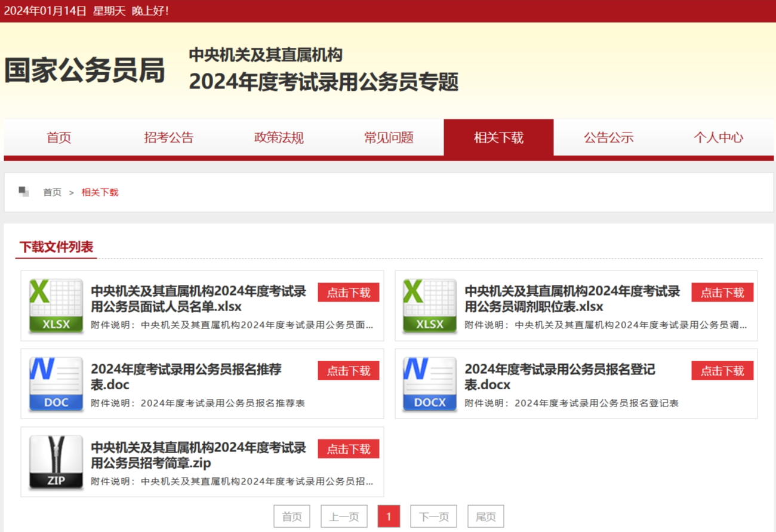Jump to 尾页 in pagination
The image size is (776, 532).
(x=485, y=516)
